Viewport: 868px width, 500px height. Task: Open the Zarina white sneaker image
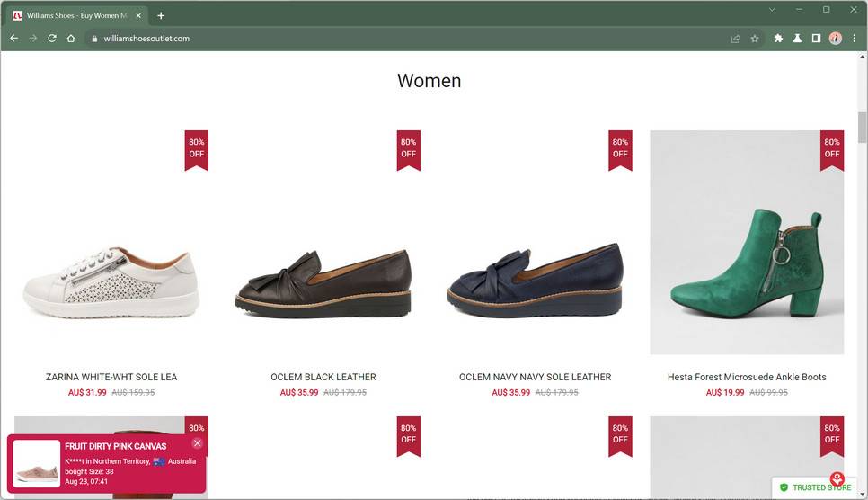(x=111, y=243)
